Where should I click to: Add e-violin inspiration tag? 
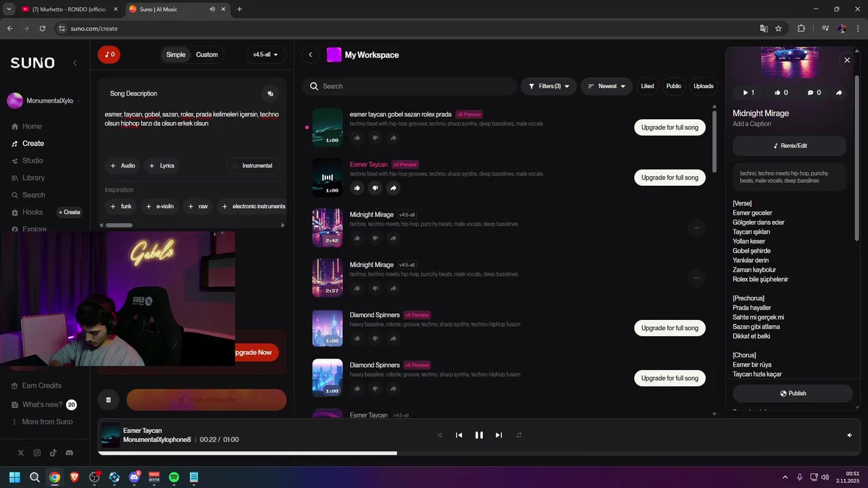pos(160,206)
